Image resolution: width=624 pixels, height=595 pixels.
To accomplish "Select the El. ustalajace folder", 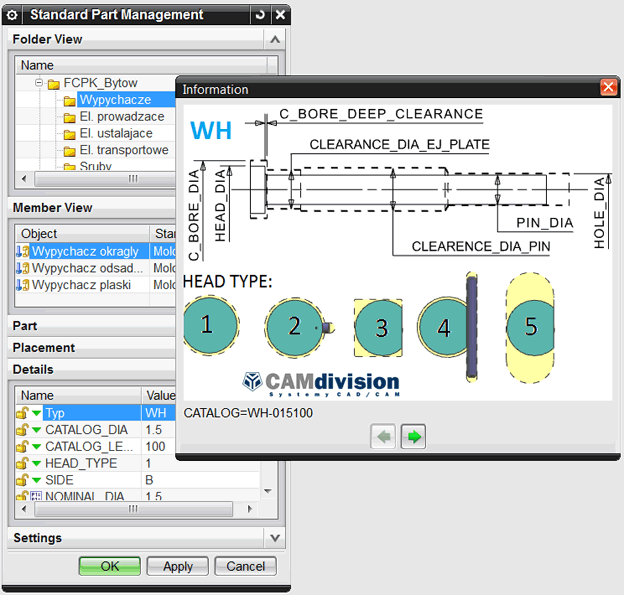I will coord(116,133).
